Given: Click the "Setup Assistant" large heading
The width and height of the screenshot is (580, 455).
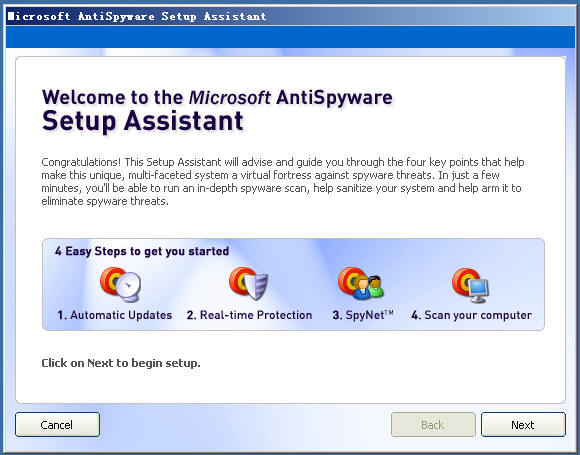Looking at the screenshot, I should 142,121.
